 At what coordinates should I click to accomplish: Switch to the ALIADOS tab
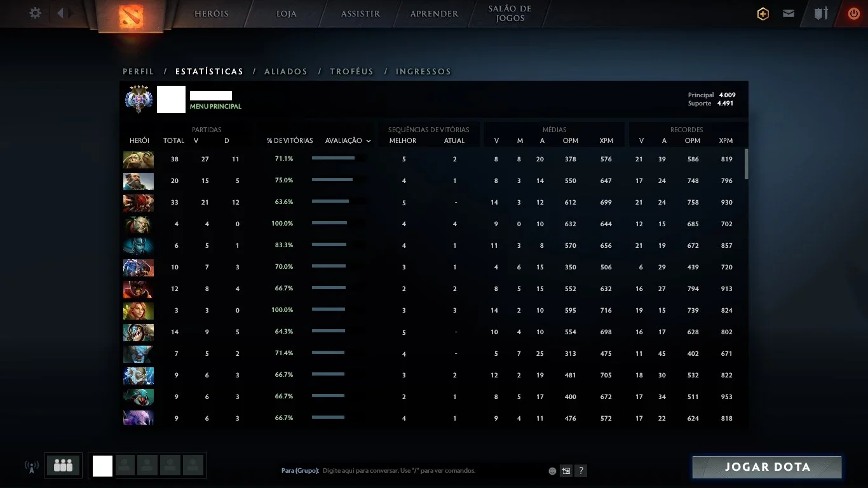click(286, 72)
